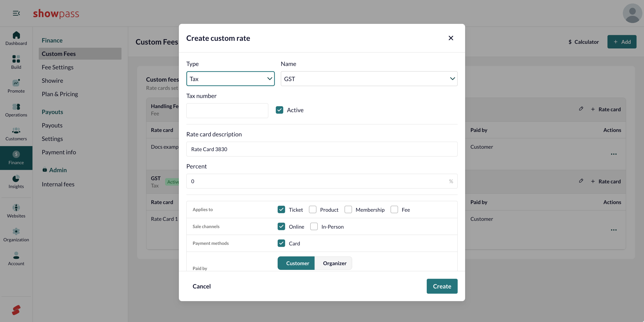Viewport: 644px width, 322px height.
Task: Toggle the Active checkbox
Action: [279, 110]
